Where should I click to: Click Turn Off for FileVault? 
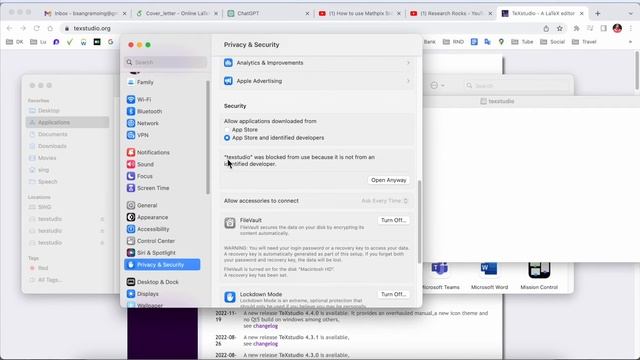pyautogui.click(x=393, y=220)
